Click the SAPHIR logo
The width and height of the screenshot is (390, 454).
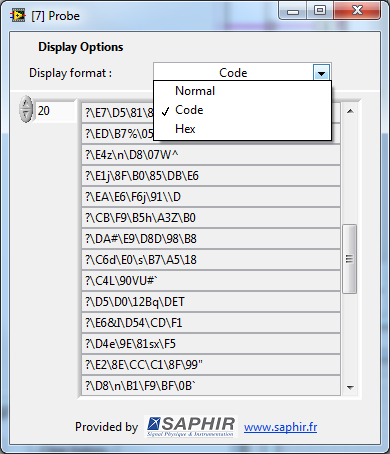coord(191,426)
